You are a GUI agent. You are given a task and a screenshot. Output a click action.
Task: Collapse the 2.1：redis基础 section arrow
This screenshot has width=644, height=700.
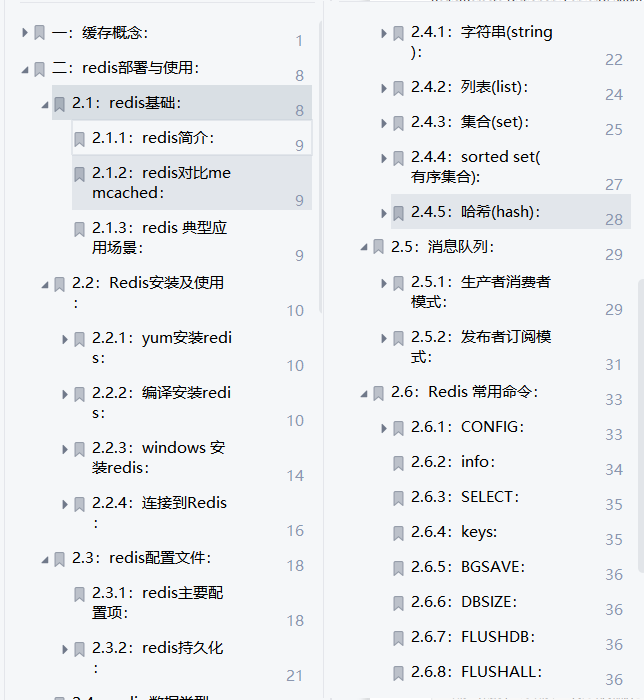pos(45,103)
